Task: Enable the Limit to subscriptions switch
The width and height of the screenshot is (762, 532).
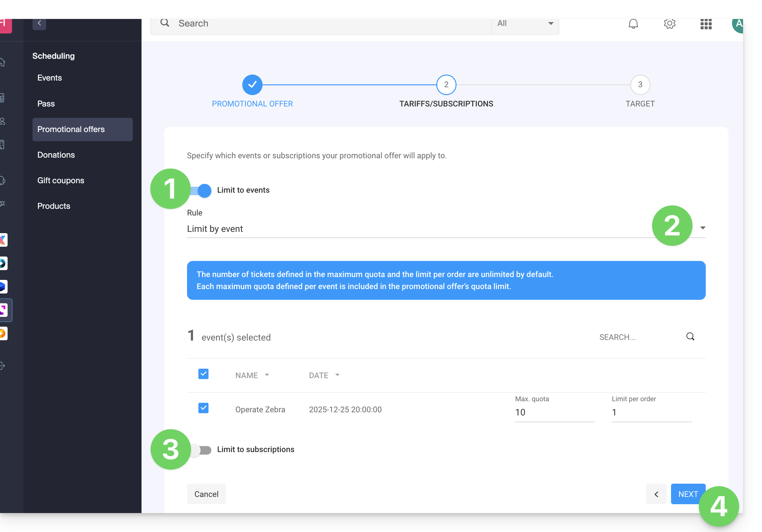Action: pyautogui.click(x=203, y=450)
